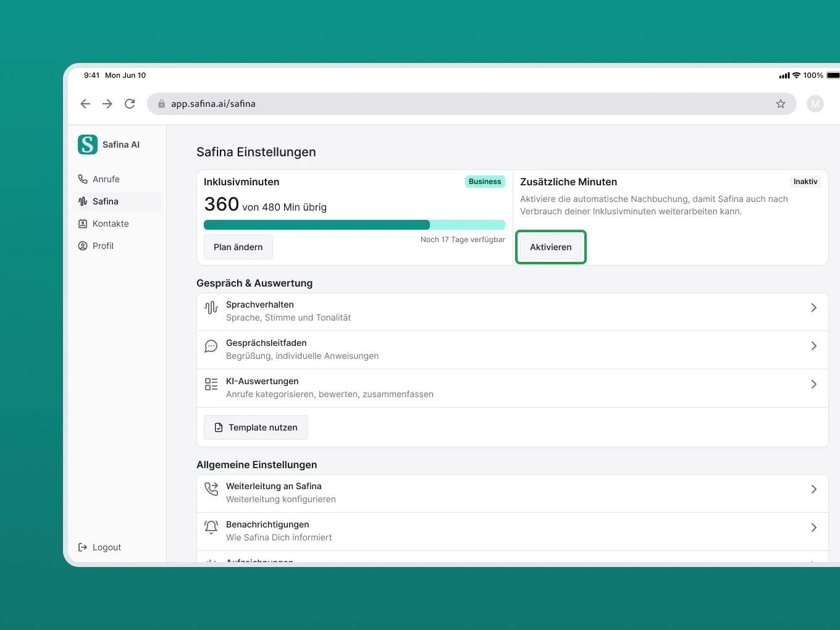The image size is (840, 630).
Task: Open Anrufe in the sidebar
Action: pyautogui.click(x=106, y=179)
